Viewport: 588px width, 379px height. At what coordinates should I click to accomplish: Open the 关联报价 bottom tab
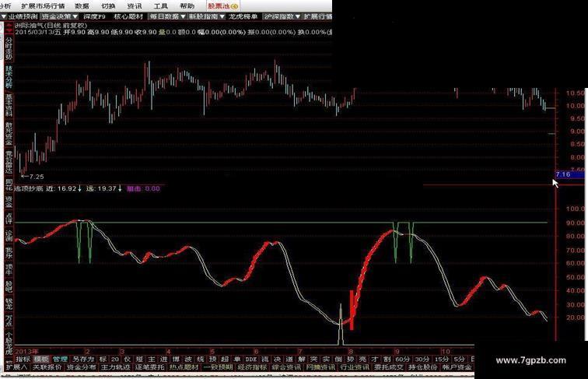[x=47, y=367]
